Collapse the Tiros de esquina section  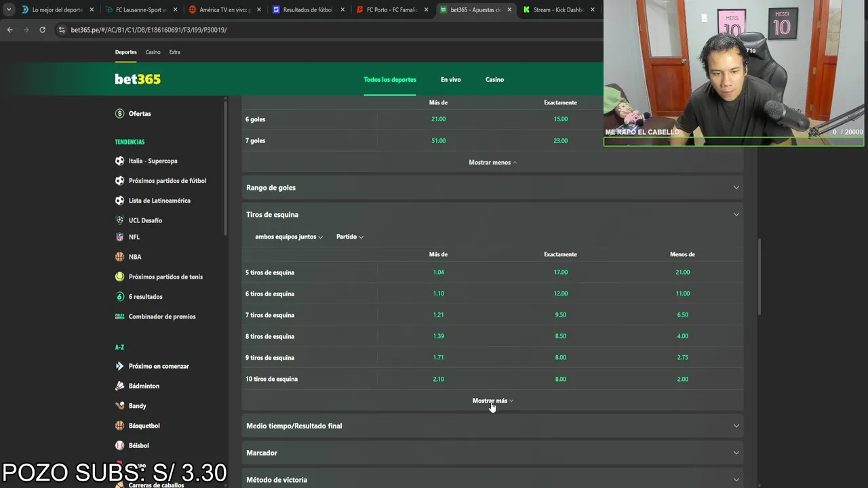point(492,215)
